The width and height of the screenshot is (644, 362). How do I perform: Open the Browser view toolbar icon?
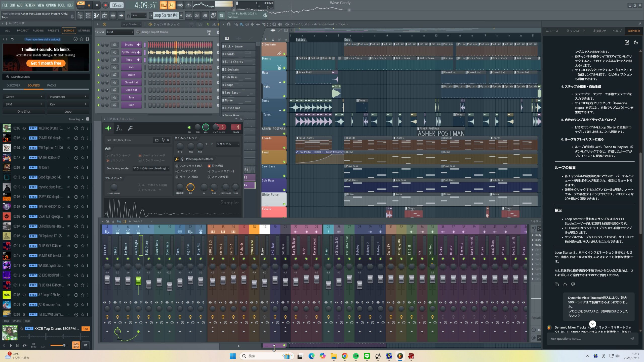click(80, 16)
